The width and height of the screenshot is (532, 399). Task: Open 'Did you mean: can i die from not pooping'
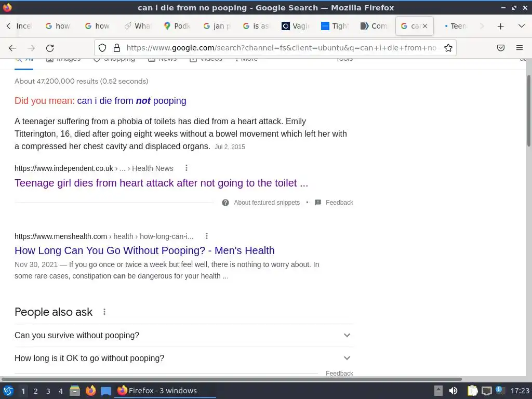131,101
